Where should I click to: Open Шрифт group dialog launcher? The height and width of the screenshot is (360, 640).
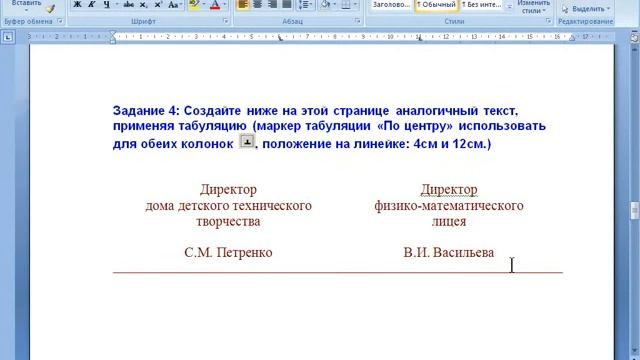pyautogui.click(x=226, y=21)
